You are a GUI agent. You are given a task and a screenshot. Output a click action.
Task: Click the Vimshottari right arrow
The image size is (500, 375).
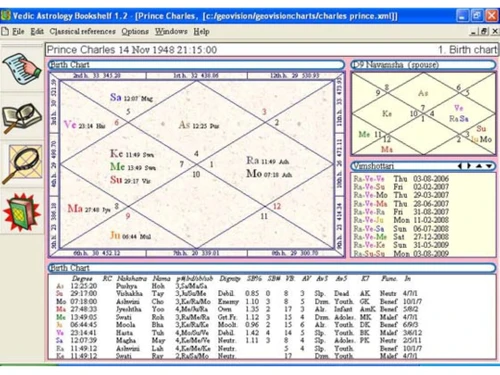coord(468,166)
